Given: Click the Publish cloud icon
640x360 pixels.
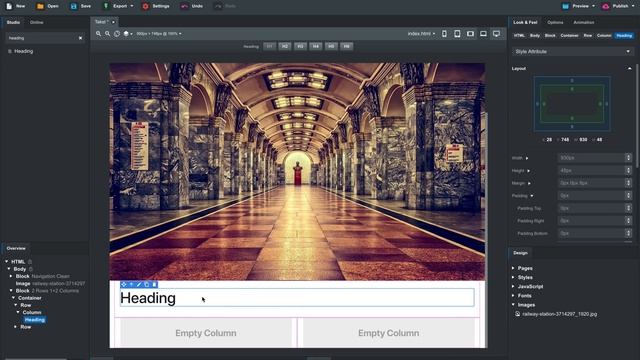Looking at the screenshot, I should tap(606, 6).
